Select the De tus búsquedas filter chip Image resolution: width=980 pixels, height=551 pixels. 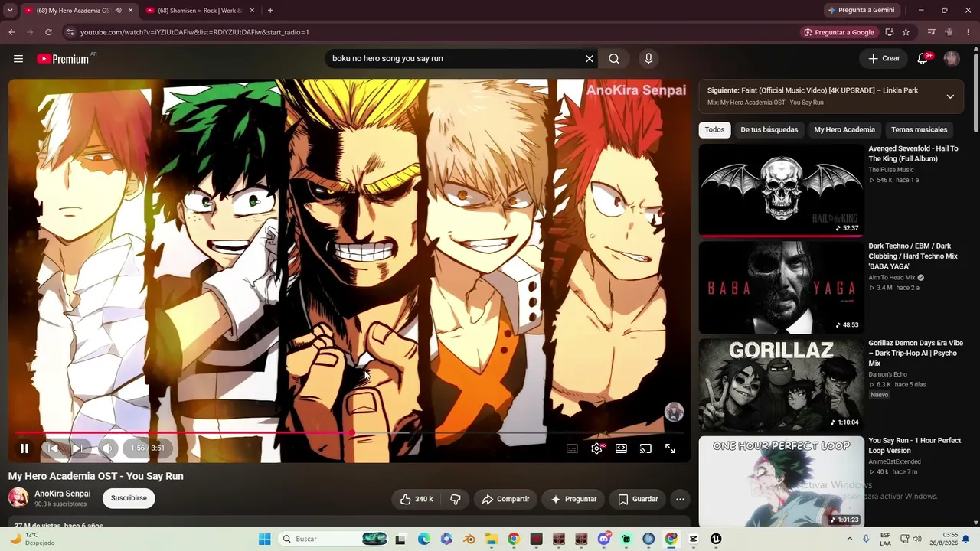tap(769, 130)
